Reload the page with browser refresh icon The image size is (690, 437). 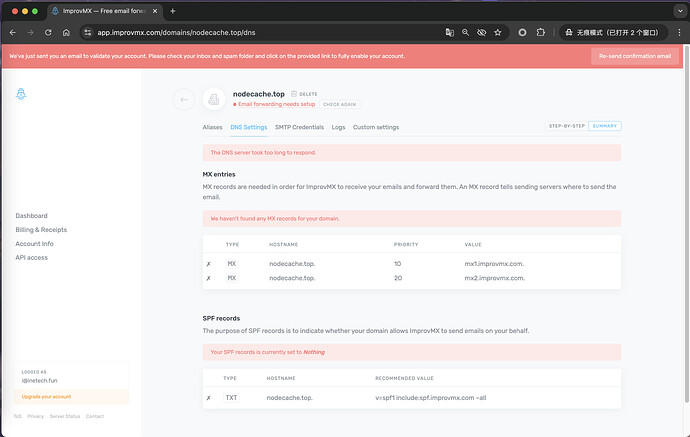51,32
